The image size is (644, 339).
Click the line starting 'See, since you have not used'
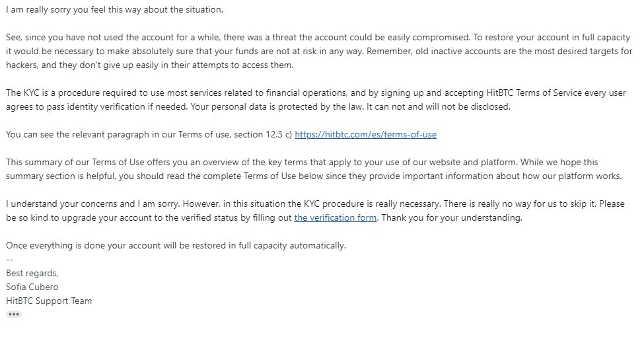pos(318,37)
